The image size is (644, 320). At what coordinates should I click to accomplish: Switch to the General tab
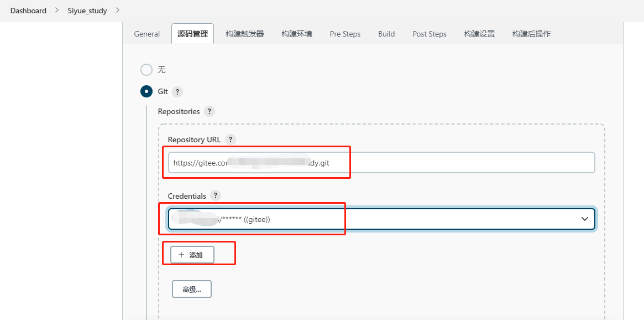pos(147,34)
